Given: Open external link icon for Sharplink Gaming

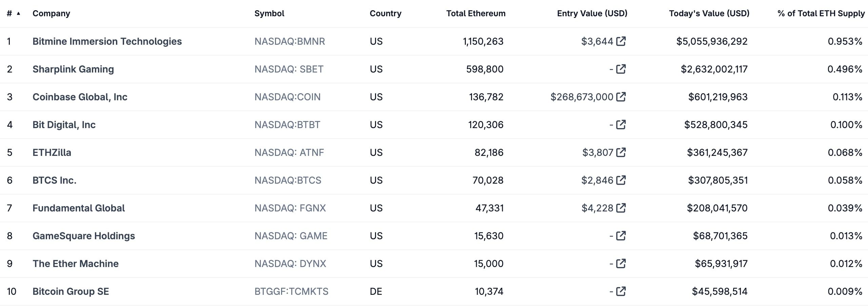Looking at the screenshot, I should click(x=621, y=69).
